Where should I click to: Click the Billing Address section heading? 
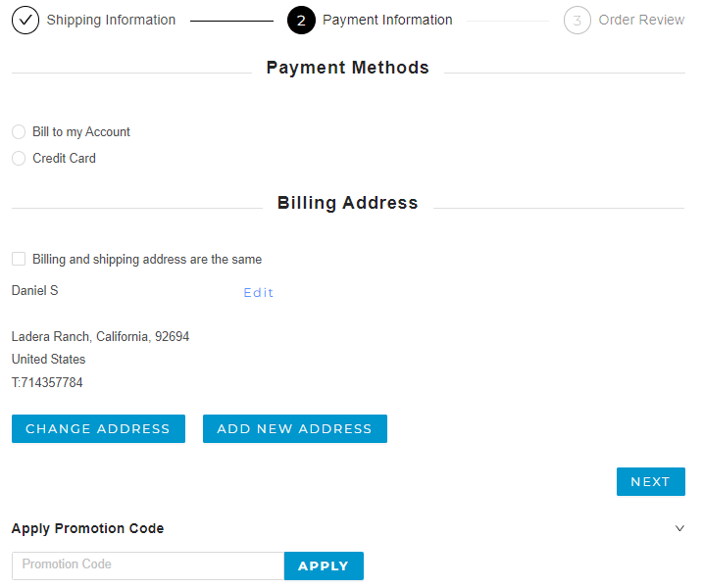coord(347,204)
